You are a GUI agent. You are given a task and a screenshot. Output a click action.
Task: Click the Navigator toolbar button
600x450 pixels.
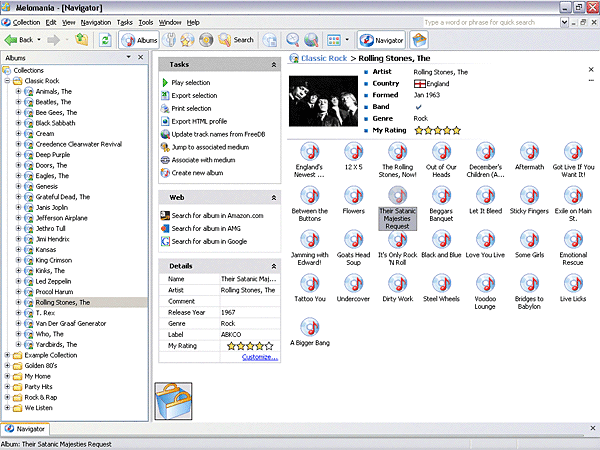click(x=381, y=40)
